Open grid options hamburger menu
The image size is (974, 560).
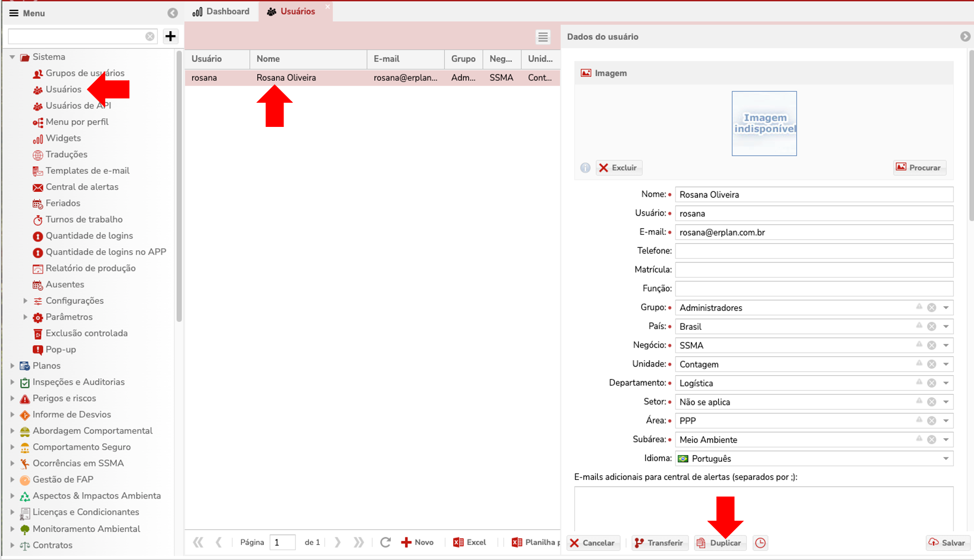[x=542, y=37]
